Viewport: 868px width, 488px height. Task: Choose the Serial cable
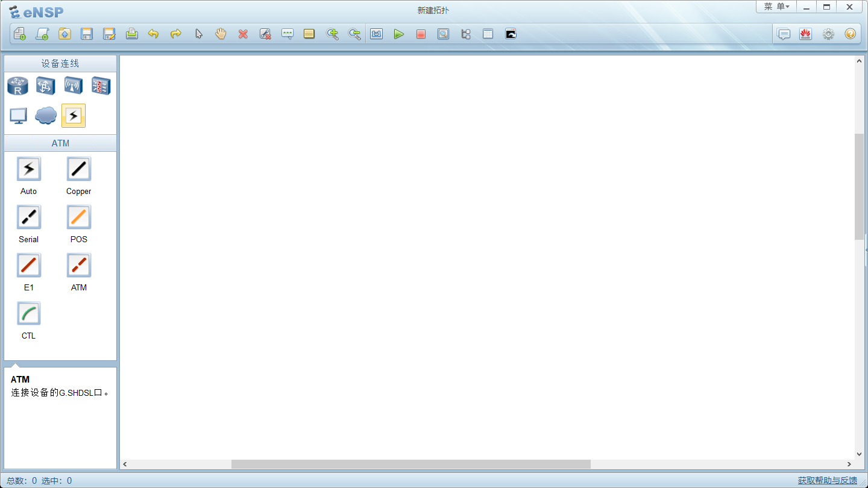click(28, 217)
